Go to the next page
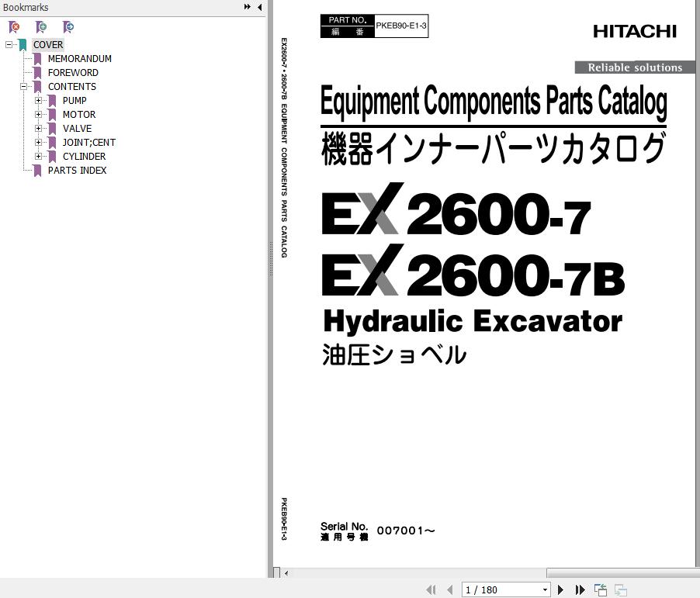This screenshot has height=598, width=700. point(561,590)
